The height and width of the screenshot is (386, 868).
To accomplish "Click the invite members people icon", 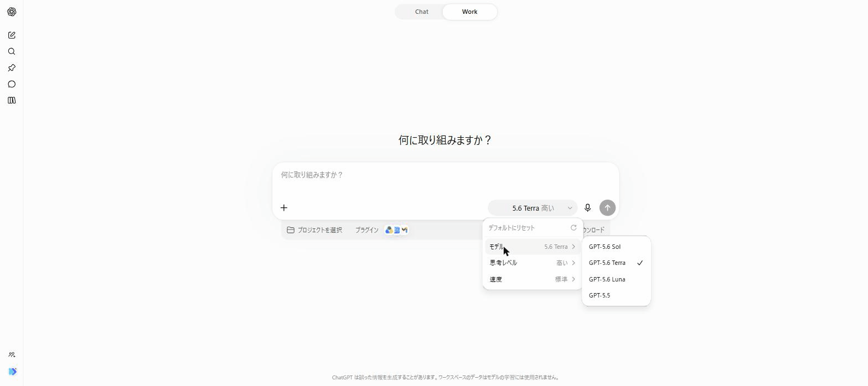I will click(x=12, y=355).
